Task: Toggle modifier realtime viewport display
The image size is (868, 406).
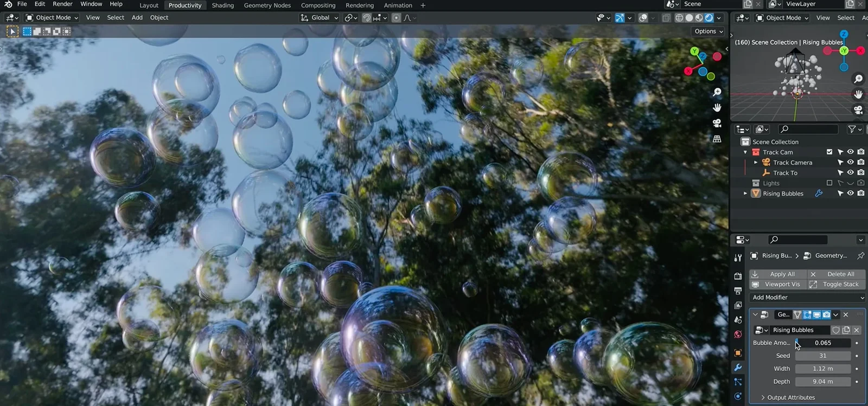Action: pyautogui.click(x=817, y=315)
